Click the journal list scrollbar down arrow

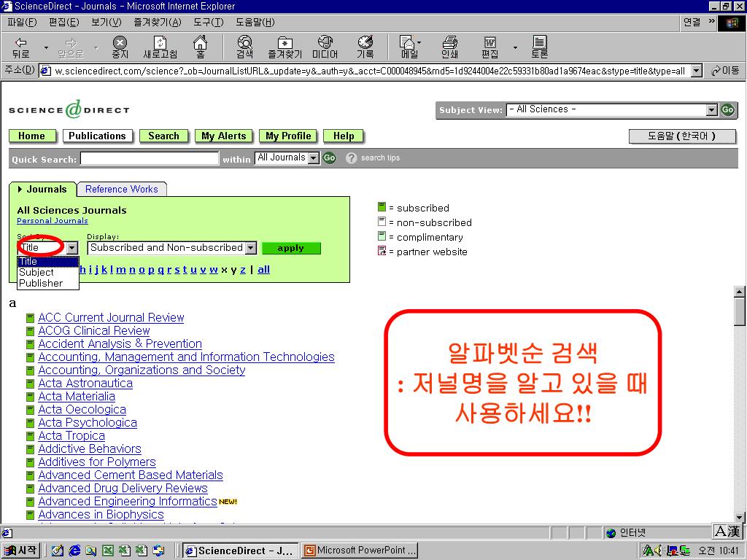[739, 517]
